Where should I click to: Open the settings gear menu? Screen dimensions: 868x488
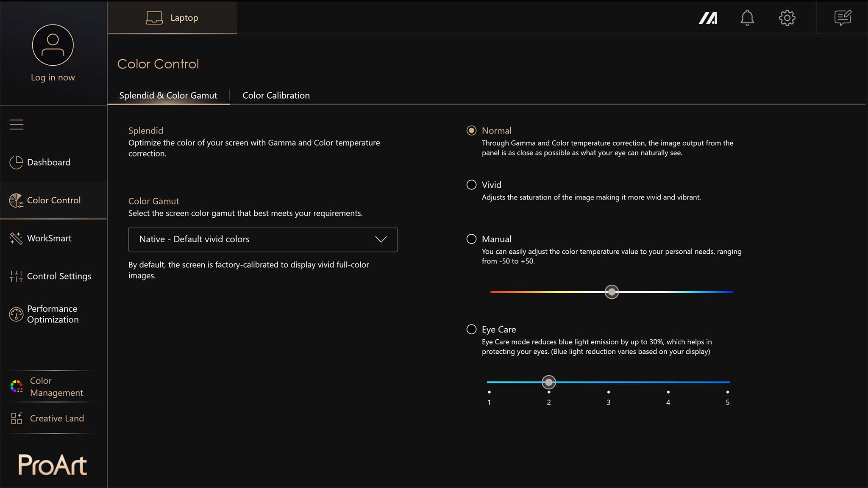(x=787, y=17)
